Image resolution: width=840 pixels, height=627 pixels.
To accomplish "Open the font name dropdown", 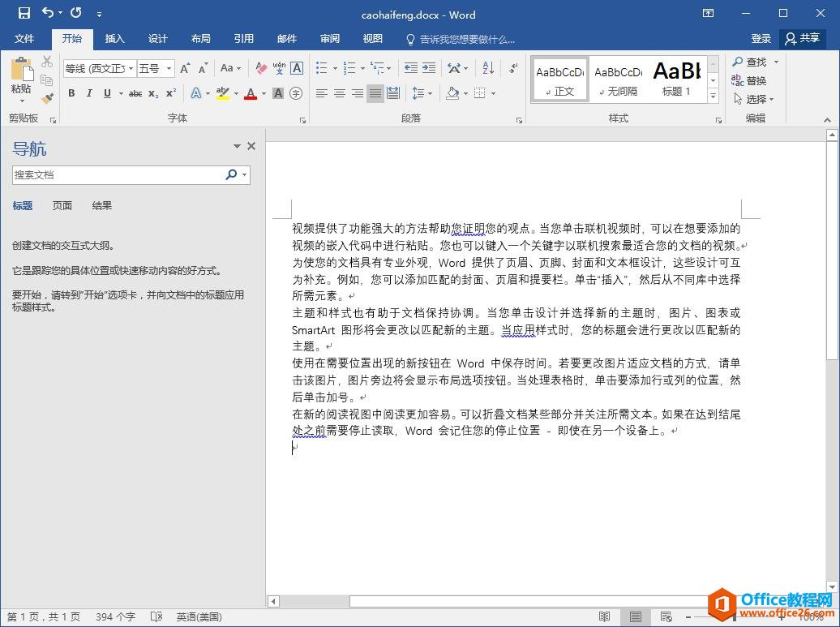I will [x=131, y=69].
